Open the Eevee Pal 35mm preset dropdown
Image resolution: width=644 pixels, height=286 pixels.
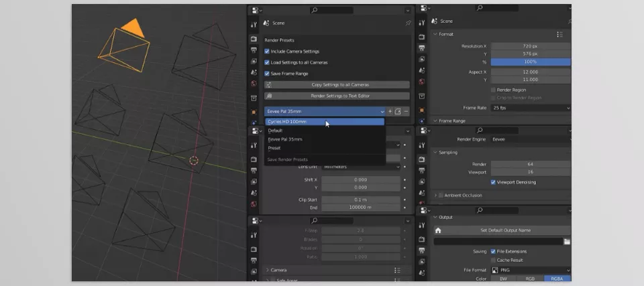[x=325, y=111]
